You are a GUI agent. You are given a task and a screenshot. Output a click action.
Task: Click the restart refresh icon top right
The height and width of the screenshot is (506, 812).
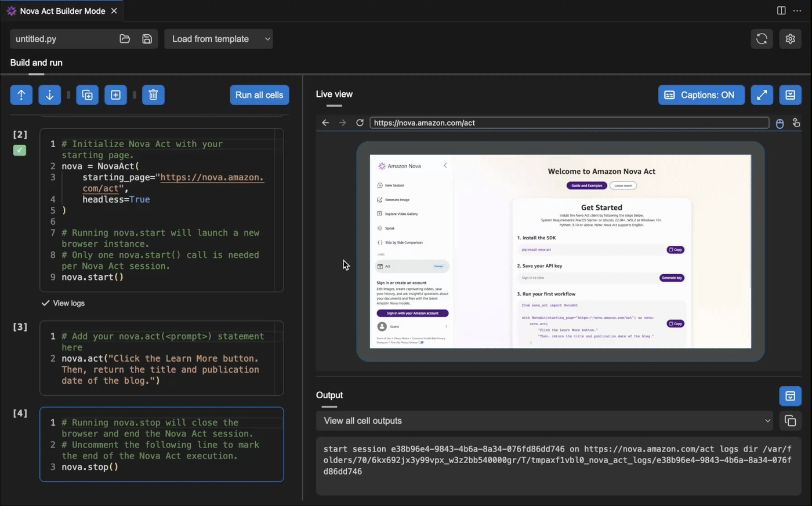[x=762, y=39]
